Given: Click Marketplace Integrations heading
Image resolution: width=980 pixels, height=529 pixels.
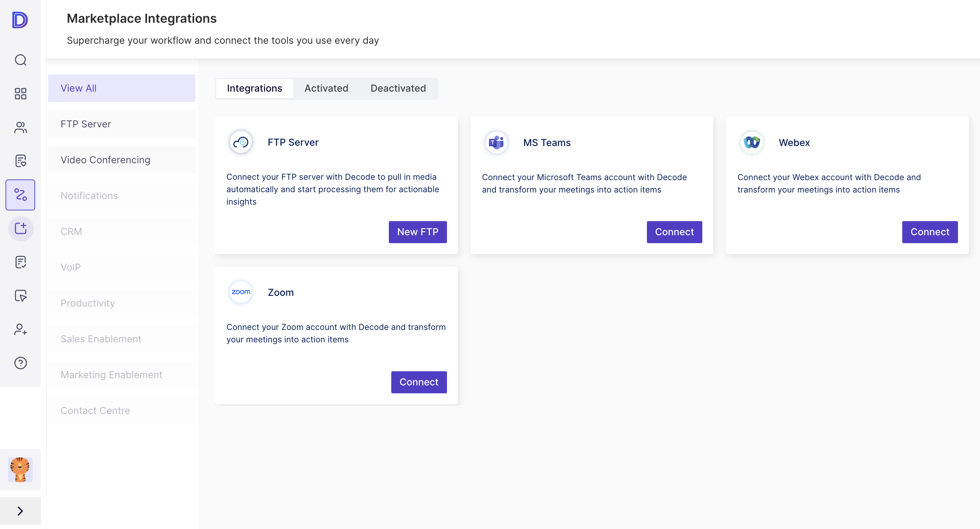Looking at the screenshot, I should point(141,18).
